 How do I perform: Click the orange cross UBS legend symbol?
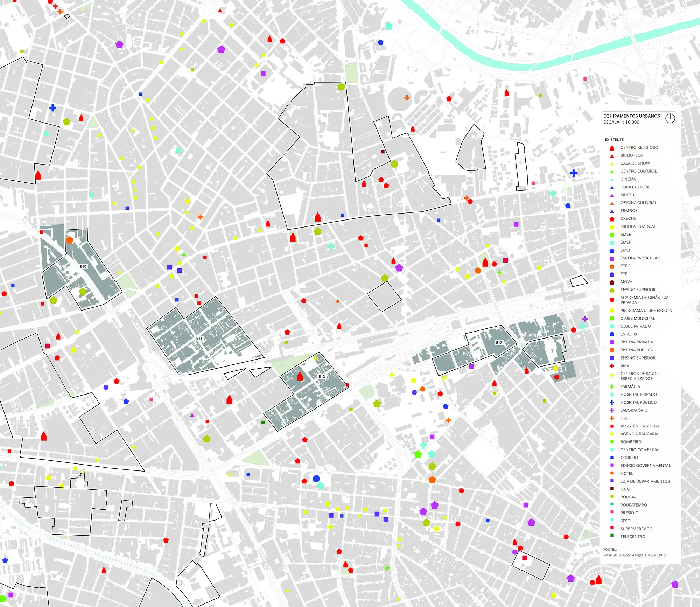pyautogui.click(x=612, y=418)
